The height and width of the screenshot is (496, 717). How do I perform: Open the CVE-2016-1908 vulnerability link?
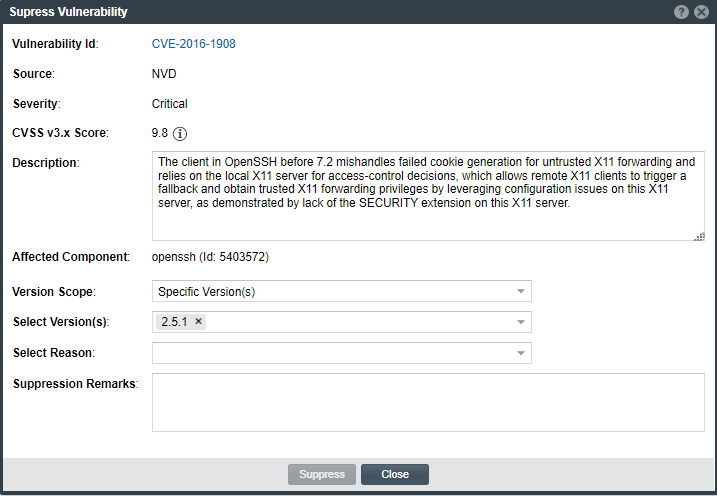point(193,44)
